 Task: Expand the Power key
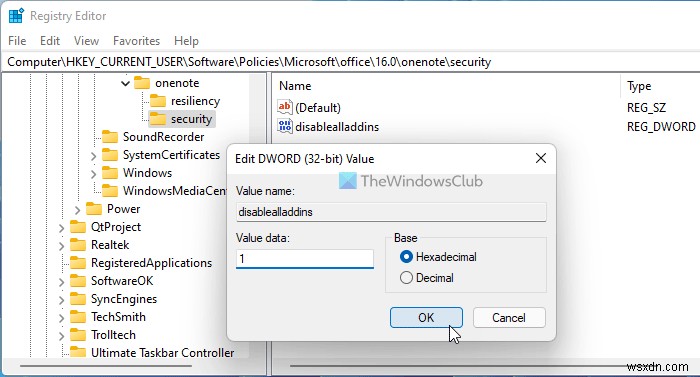pos(77,210)
